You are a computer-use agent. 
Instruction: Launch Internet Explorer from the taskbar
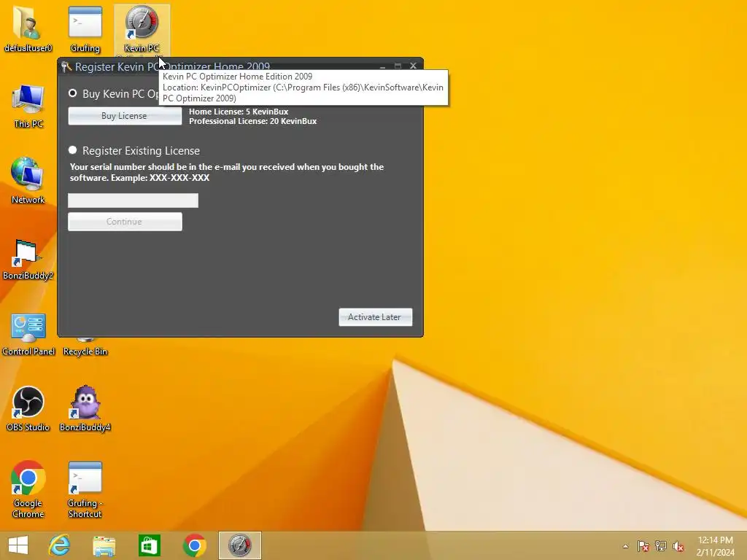[60, 545]
